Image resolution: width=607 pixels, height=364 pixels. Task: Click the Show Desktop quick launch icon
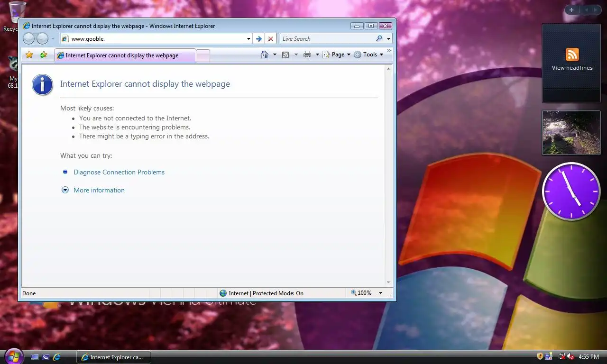pos(35,357)
